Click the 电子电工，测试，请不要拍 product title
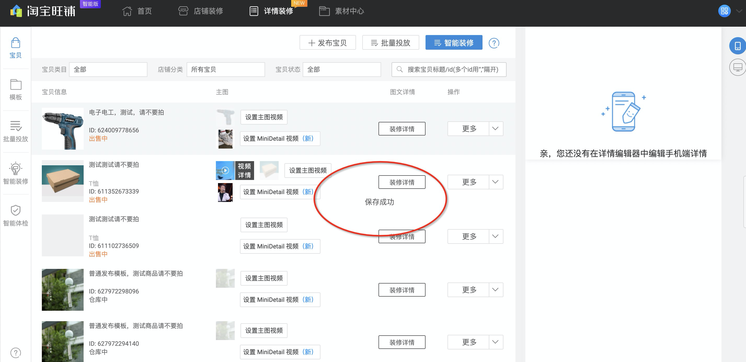746x362 pixels. tap(127, 112)
